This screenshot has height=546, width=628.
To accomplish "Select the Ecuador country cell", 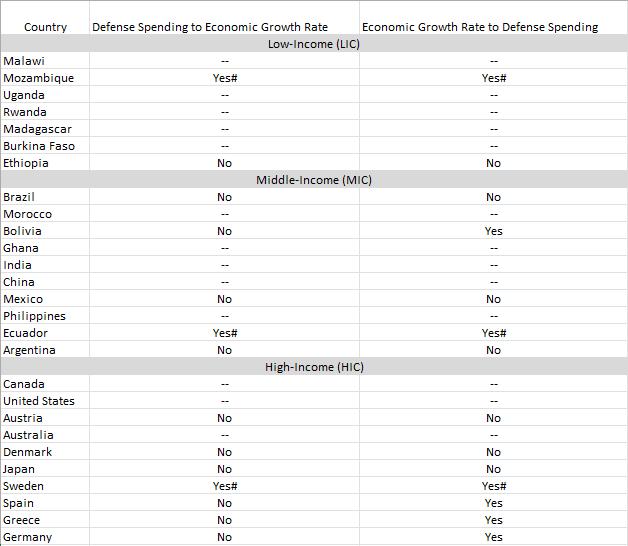I will pos(25,333).
